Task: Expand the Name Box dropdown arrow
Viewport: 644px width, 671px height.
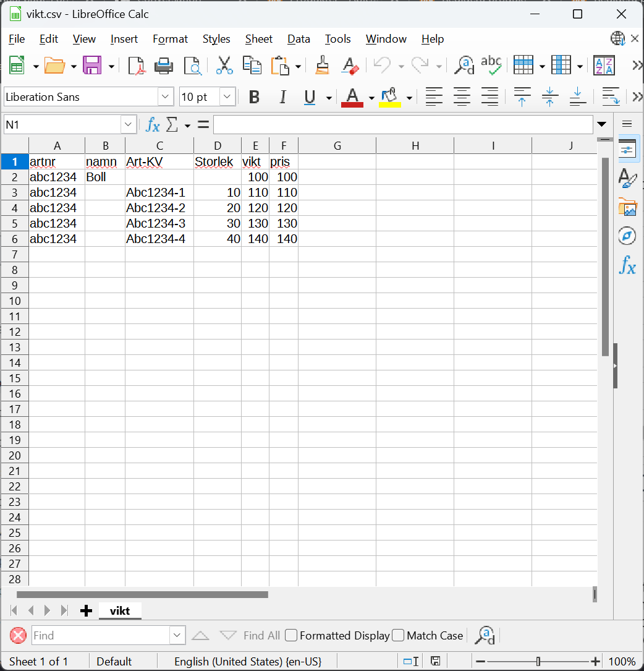Action: [x=129, y=125]
